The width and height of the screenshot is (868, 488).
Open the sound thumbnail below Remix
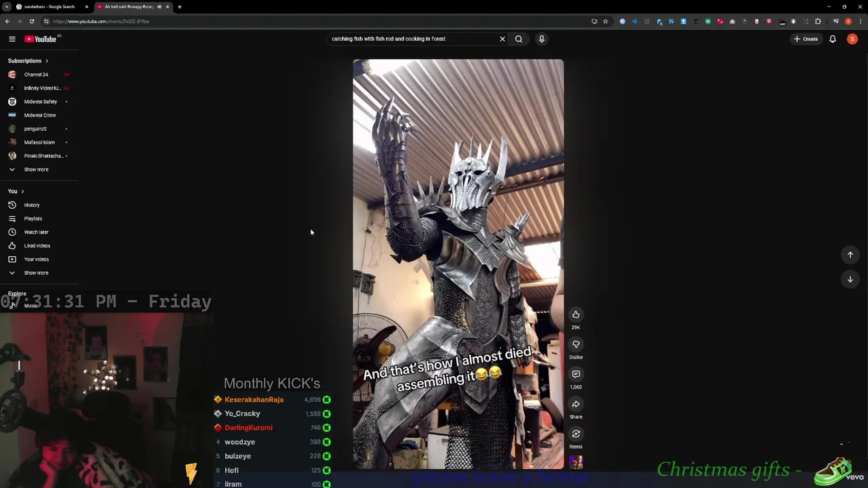point(576,462)
